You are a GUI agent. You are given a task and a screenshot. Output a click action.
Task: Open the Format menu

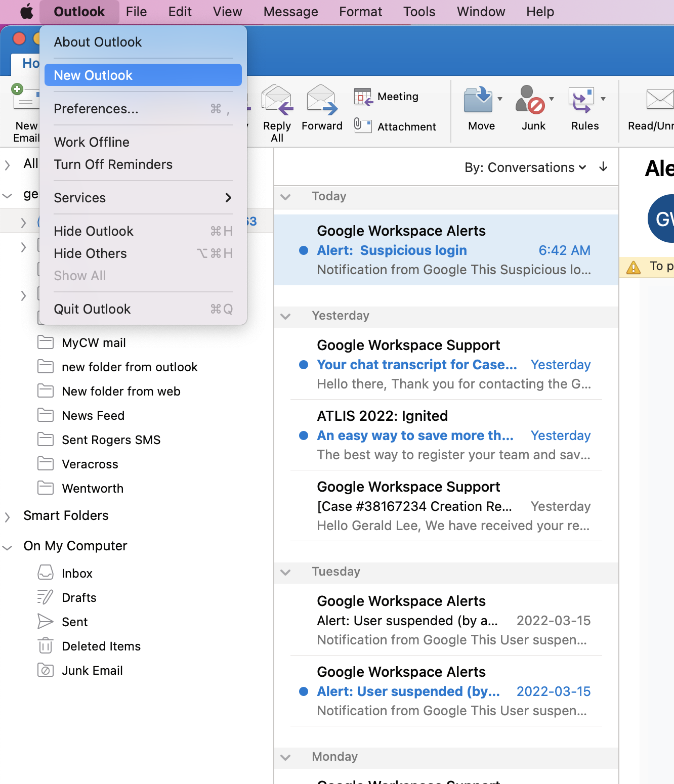pos(360,12)
